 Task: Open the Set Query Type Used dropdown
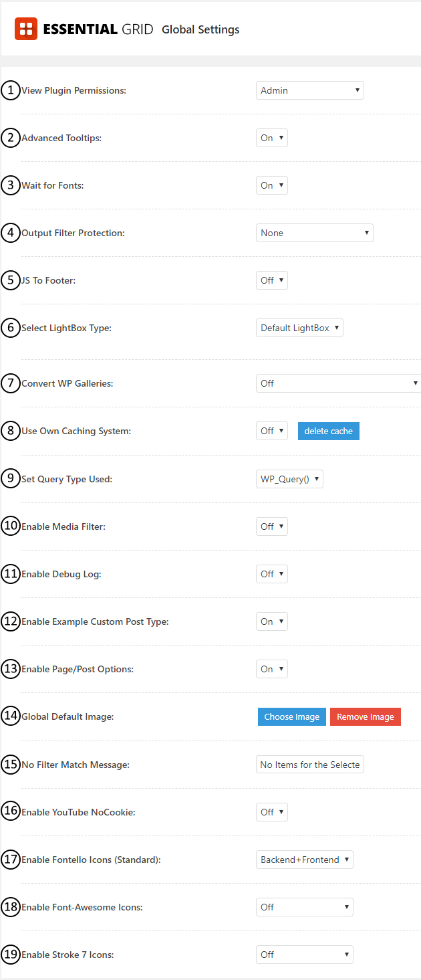[x=289, y=478]
